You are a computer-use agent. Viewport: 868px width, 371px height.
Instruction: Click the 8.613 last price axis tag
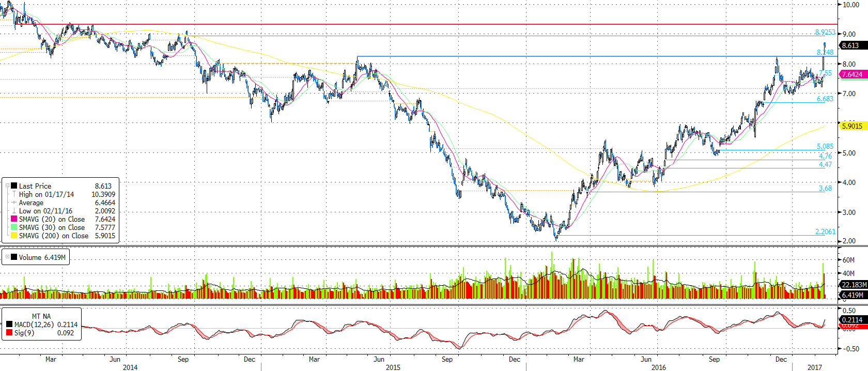click(x=854, y=45)
